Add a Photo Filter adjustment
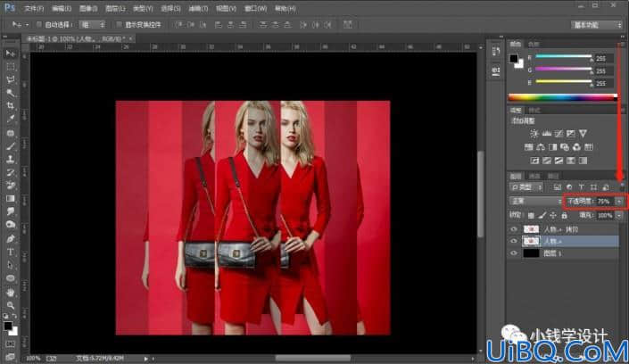Screen dimensions: 629x364 pos(565,147)
